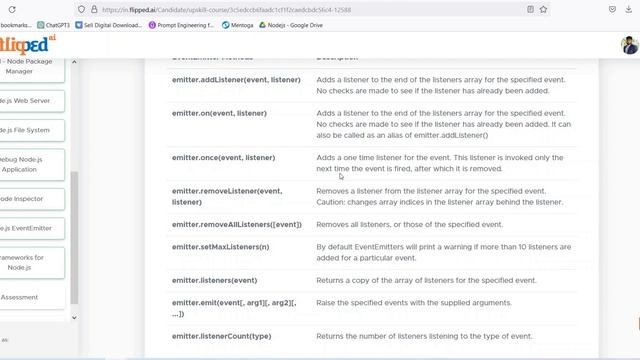Click the shield tracking protection icon
This screenshot has width=640, height=360.
81,9
